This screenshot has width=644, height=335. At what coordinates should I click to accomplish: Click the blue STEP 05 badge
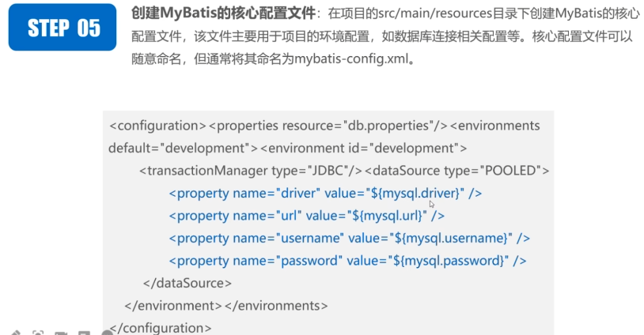64,28
